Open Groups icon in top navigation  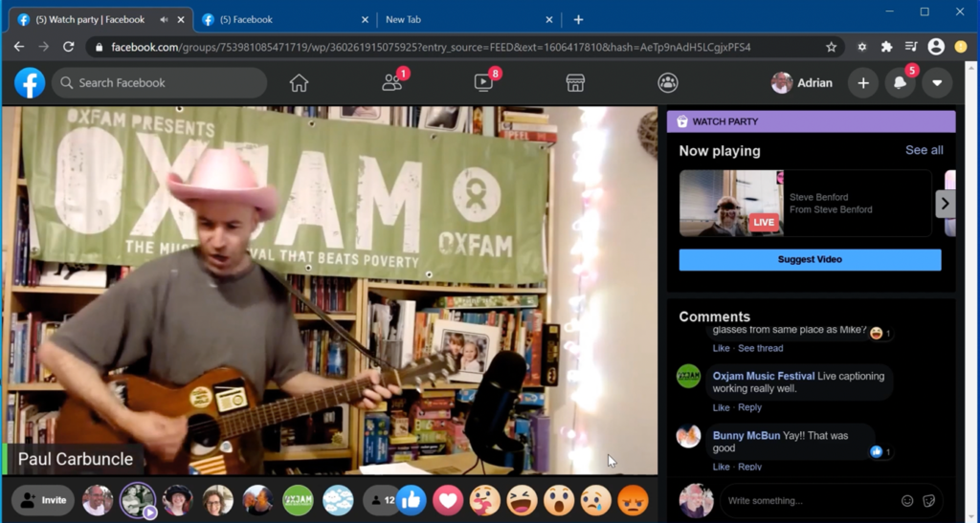tap(668, 83)
